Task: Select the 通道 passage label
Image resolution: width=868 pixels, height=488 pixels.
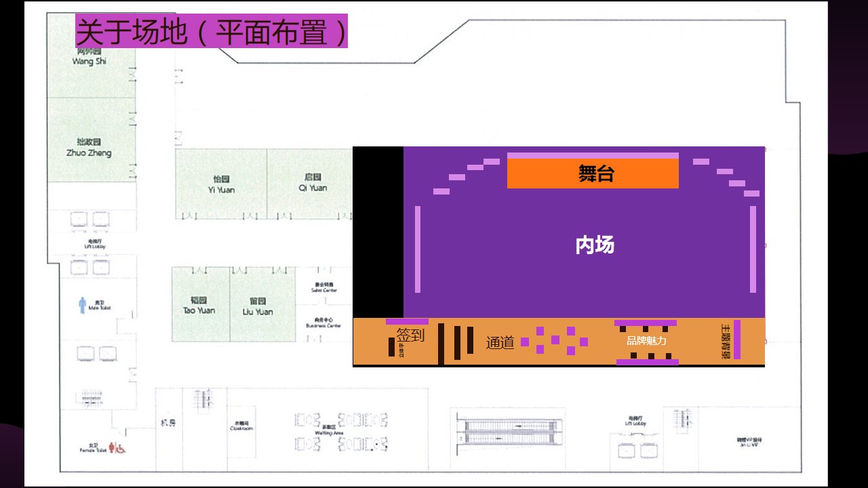Action: [x=500, y=343]
